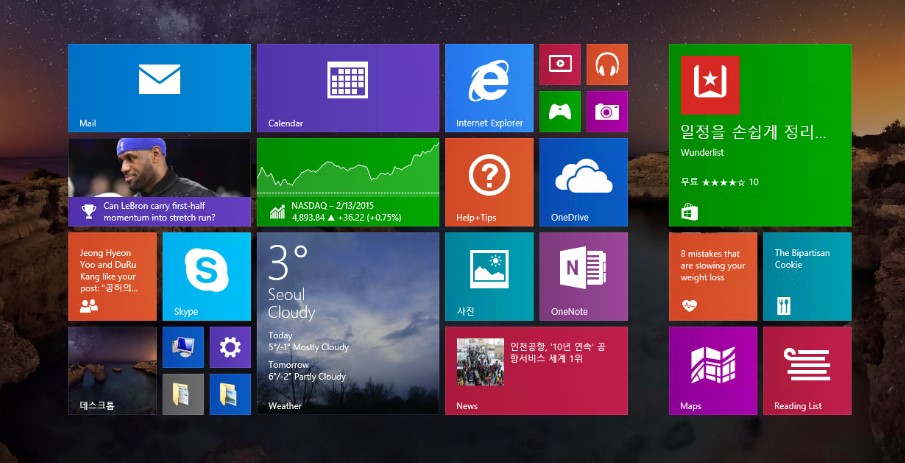Open the OneDrive tile
The width and height of the screenshot is (905, 463).
(x=584, y=182)
